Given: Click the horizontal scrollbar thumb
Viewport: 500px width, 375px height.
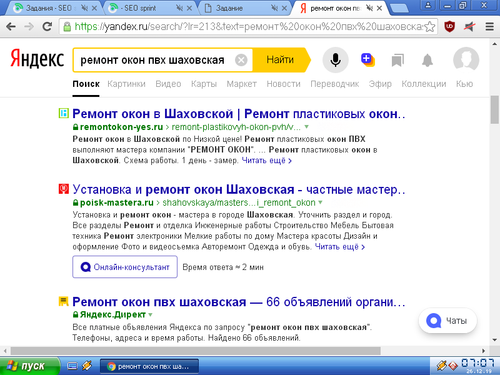Looking at the screenshot, I should tap(195, 351).
